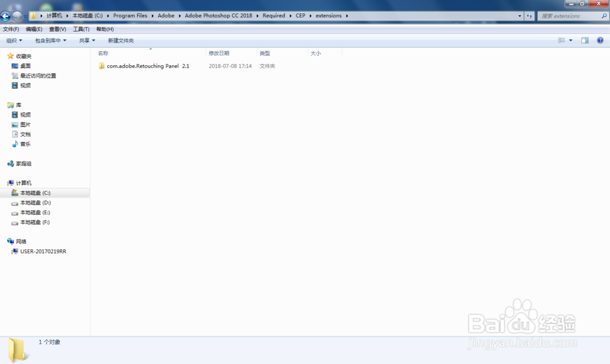Open 桌面 under favorites

(x=25, y=66)
